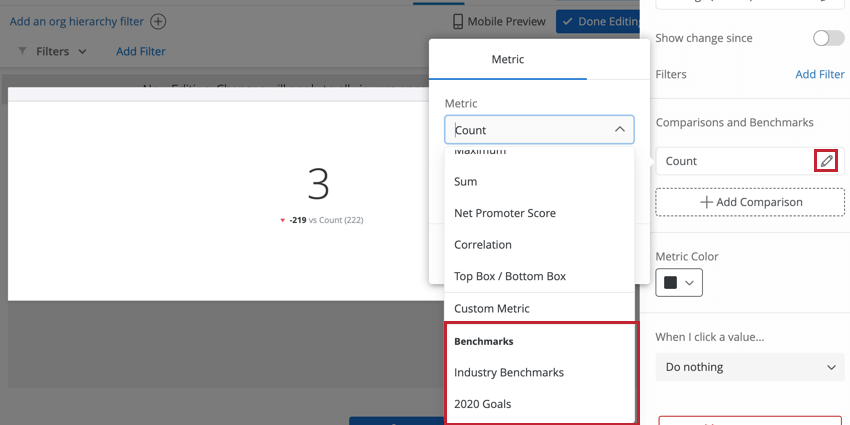Viewport: 850px width, 425px height.
Task: Expand the Filters chevron dropdown
Action: 82,51
